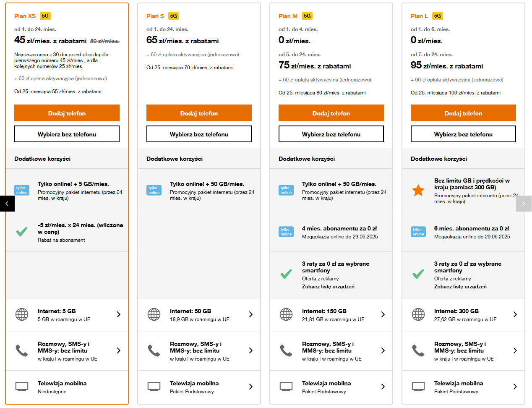Screen dimensions: 532x408
Task: Expand Internet: 5 GB details chevron
Action: click(119, 314)
